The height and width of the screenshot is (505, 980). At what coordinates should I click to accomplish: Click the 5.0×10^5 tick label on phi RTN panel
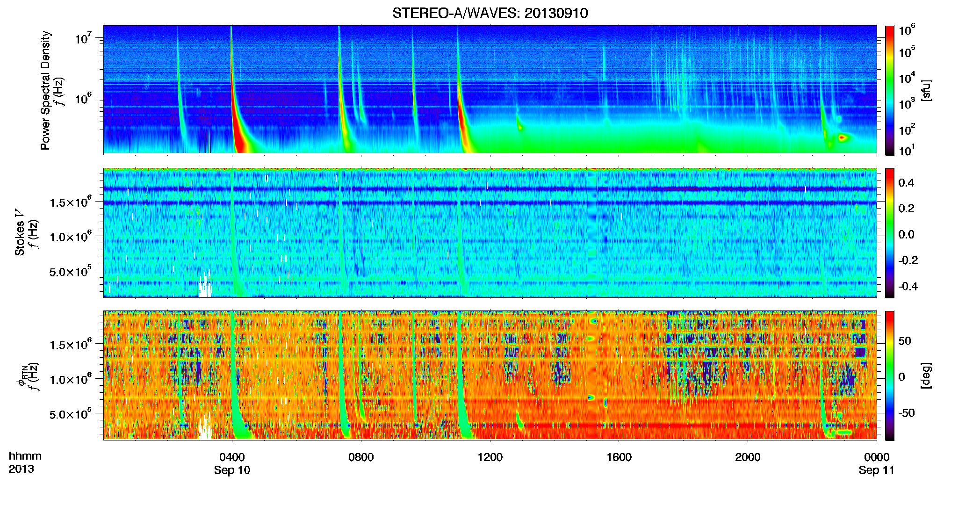coord(70,414)
